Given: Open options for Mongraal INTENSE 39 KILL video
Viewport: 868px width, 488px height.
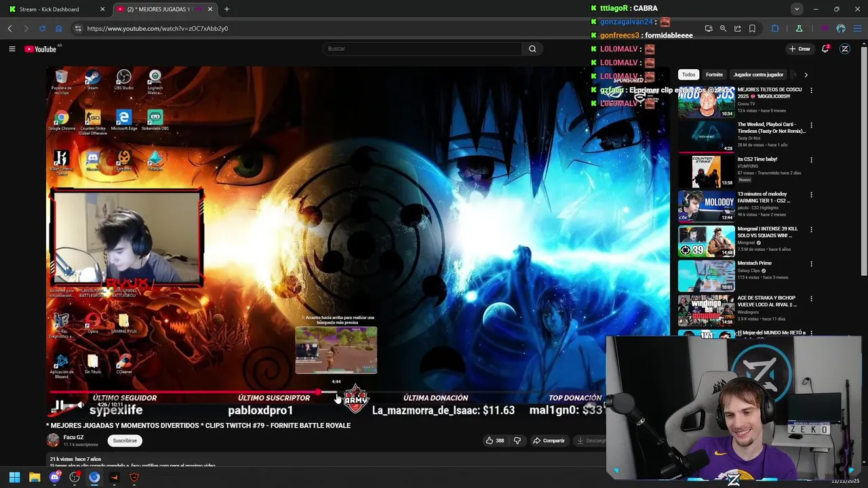Looking at the screenshot, I should tap(811, 229).
